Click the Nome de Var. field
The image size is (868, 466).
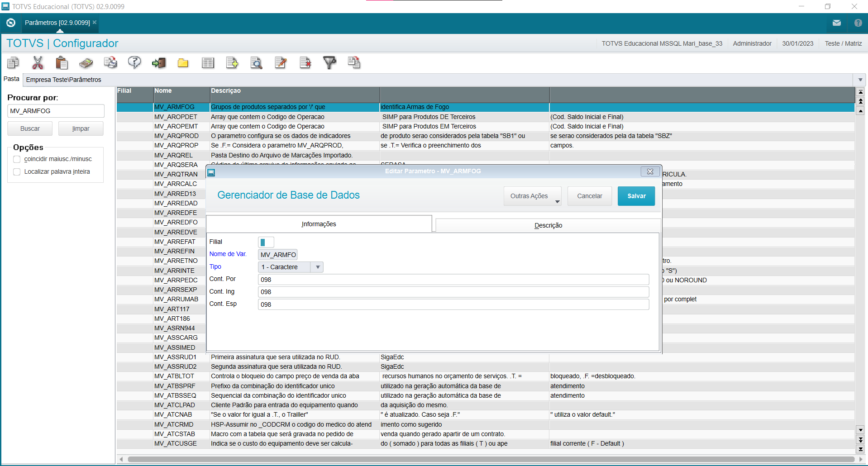(278, 255)
